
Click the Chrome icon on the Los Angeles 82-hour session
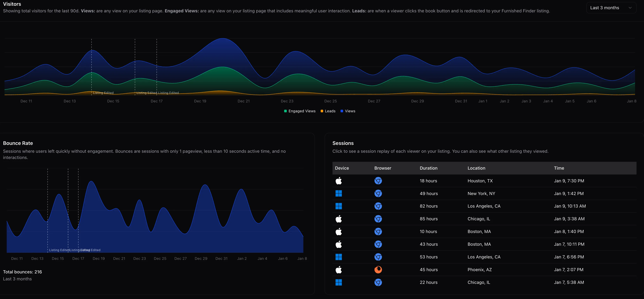(378, 206)
